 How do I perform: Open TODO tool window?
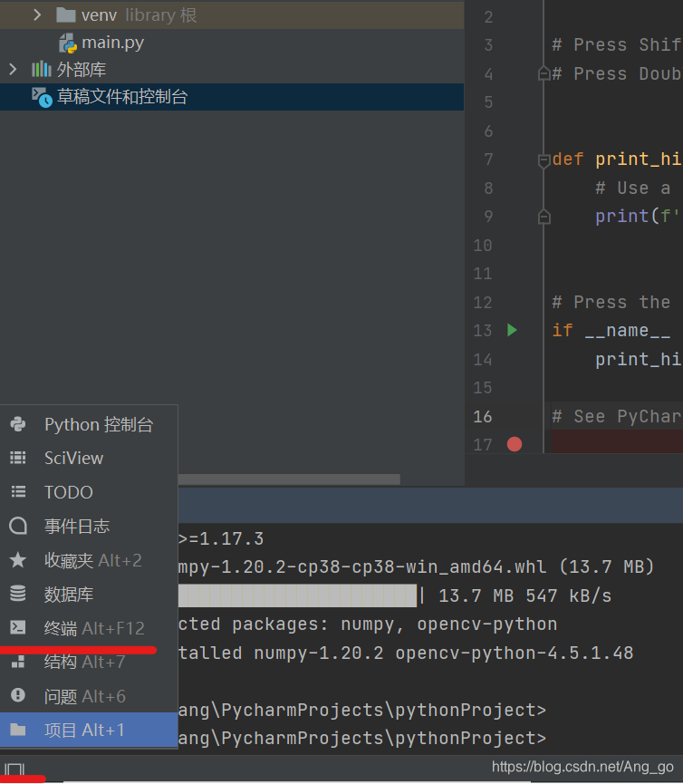tap(89, 492)
